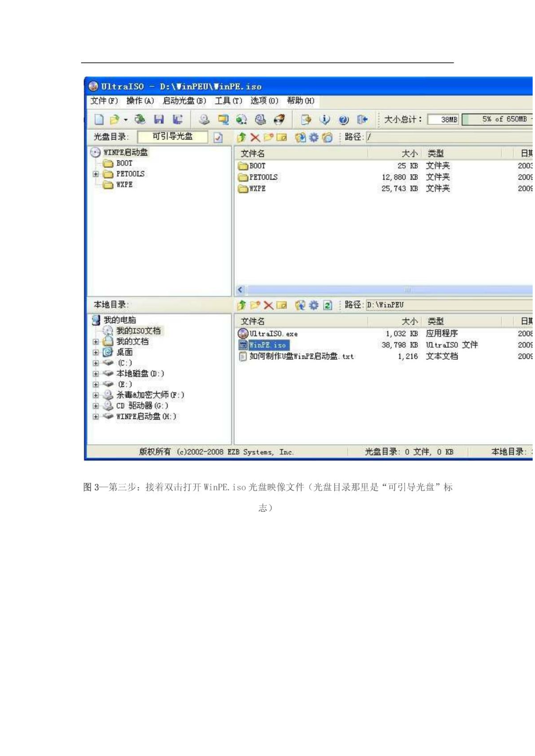The width and height of the screenshot is (535, 756).
Task: Click red X delete icon in local pane
Action: click(269, 306)
